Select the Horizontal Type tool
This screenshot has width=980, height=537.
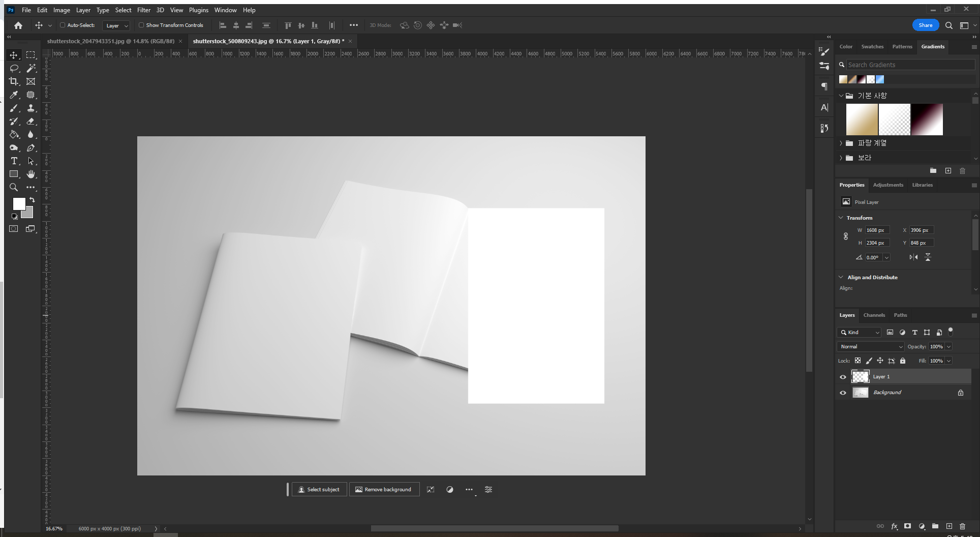click(14, 161)
